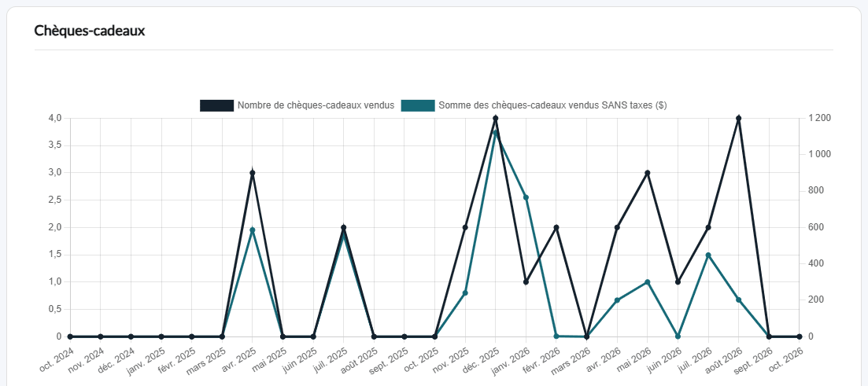Select the dark data point at févr. 2026

tap(556, 227)
